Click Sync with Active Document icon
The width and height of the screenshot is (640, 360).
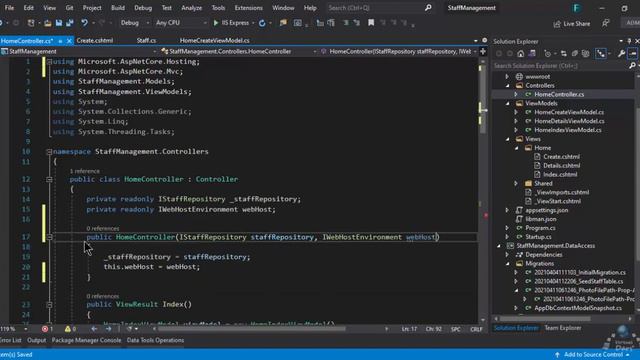(x=564, y=53)
